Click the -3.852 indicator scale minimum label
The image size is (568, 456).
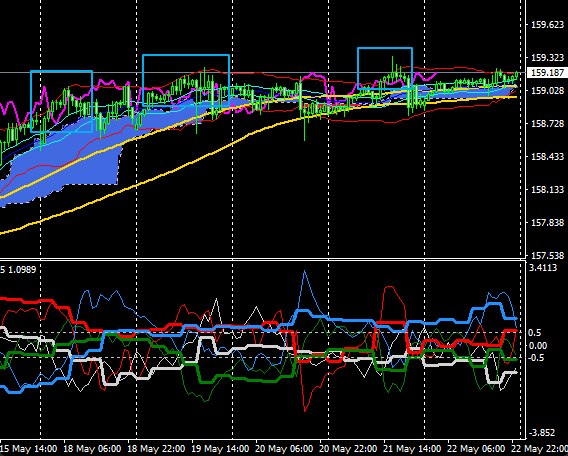pyautogui.click(x=542, y=432)
